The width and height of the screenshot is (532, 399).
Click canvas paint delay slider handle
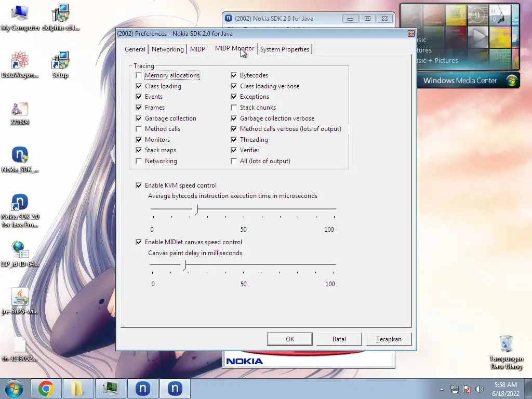pyautogui.click(x=184, y=265)
